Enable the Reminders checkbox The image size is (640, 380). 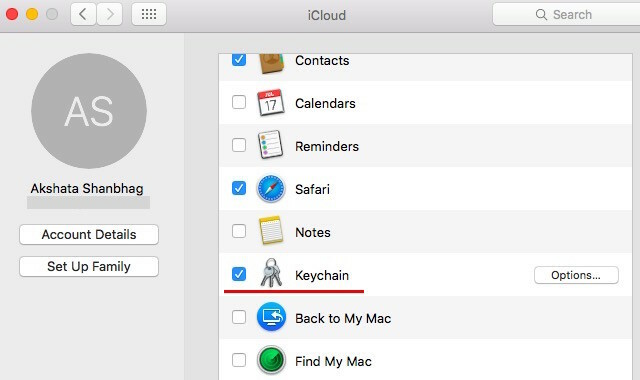tap(239, 145)
